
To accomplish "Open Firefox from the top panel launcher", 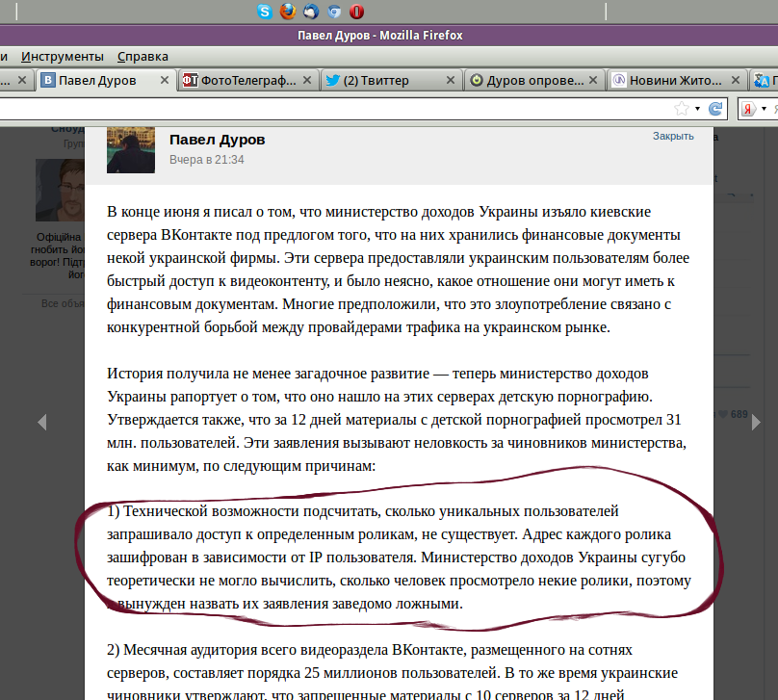I will tap(288, 11).
